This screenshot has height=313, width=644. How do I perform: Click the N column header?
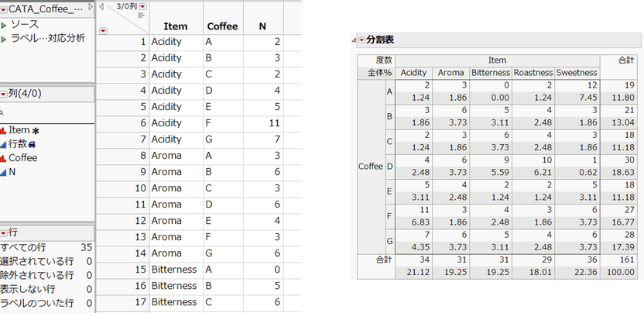pos(262,26)
